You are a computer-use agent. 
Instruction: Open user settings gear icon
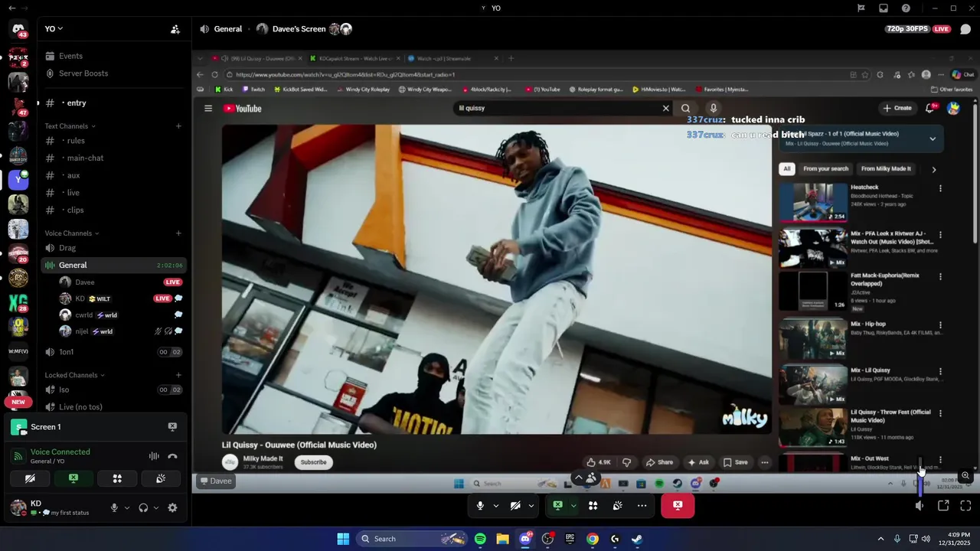(x=172, y=507)
